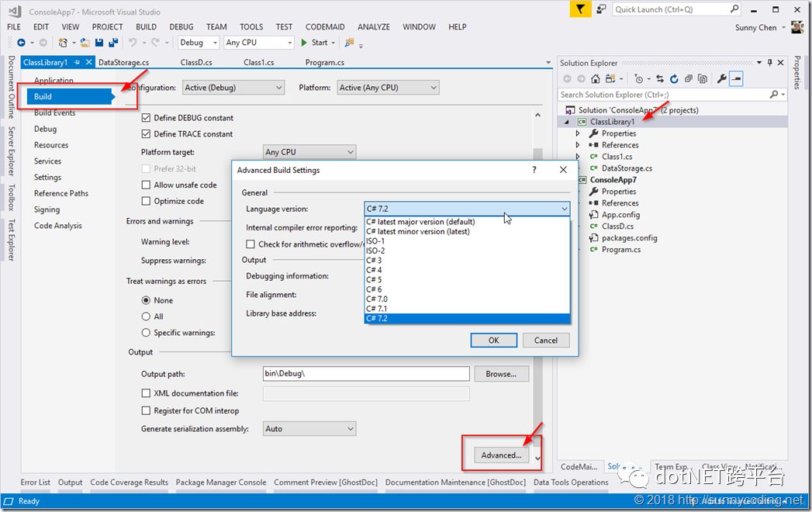812x512 pixels.
Task: Expand Properties under ClassLibrary1
Action: 578,133
